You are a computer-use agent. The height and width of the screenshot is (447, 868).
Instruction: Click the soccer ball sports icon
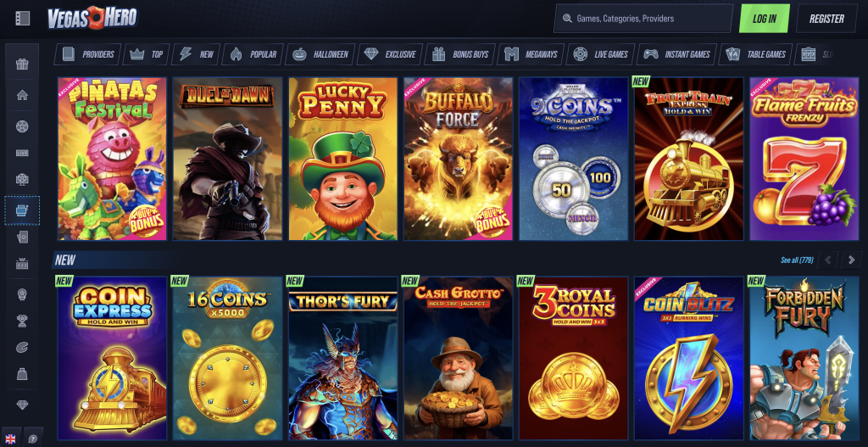(x=22, y=126)
